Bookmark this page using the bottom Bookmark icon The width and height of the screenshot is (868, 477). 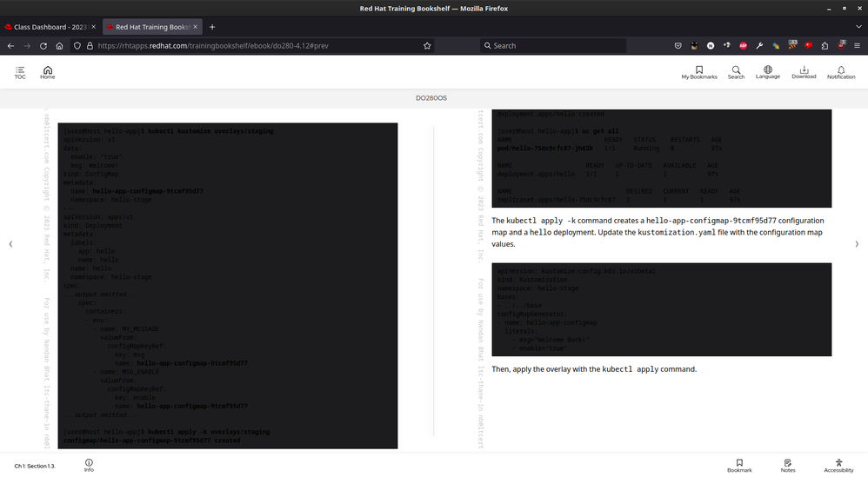(739, 466)
